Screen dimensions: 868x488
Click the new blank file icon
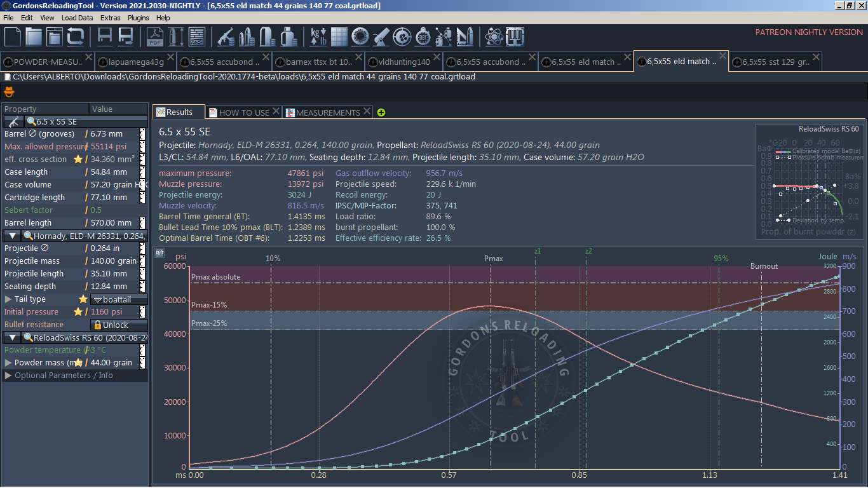click(13, 37)
